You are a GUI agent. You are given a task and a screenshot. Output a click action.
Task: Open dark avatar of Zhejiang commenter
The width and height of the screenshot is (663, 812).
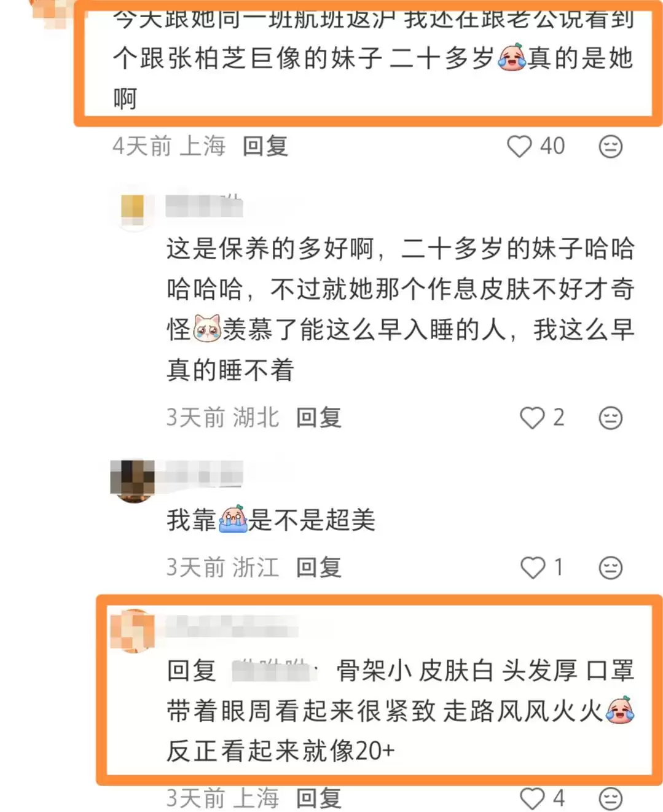[x=133, y=481]
